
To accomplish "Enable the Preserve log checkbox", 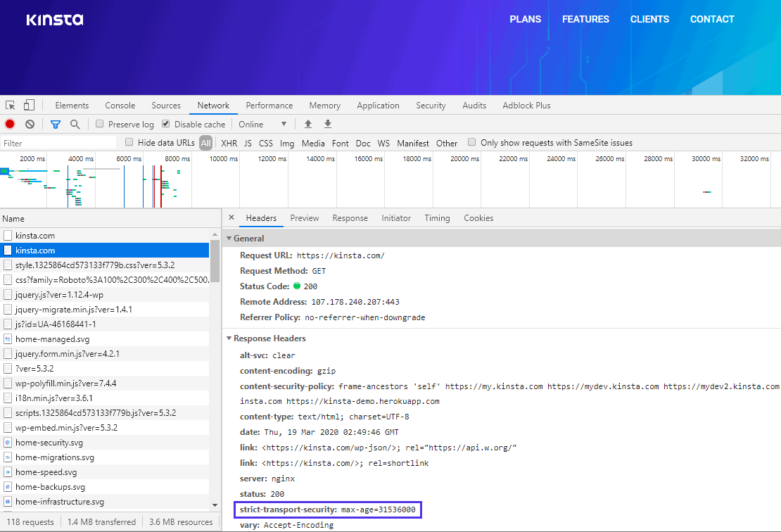I will 99,124.
